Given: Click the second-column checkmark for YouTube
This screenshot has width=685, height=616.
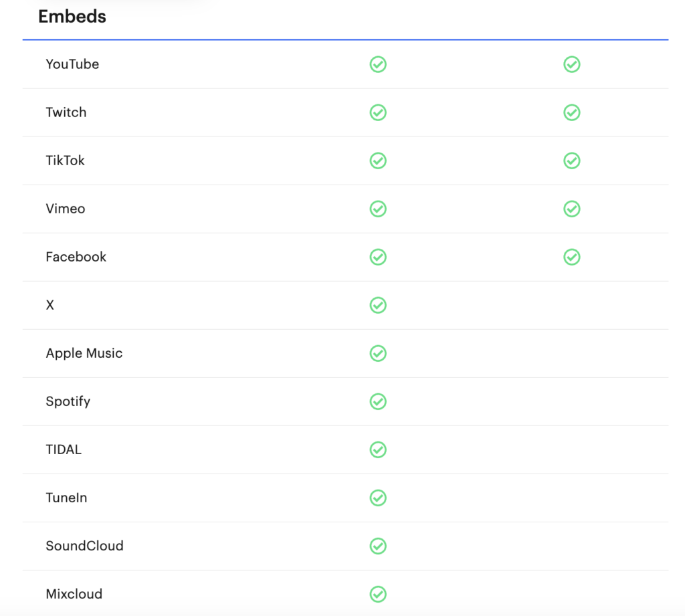Looking at the screenshot, I should (x=571, y=64).
